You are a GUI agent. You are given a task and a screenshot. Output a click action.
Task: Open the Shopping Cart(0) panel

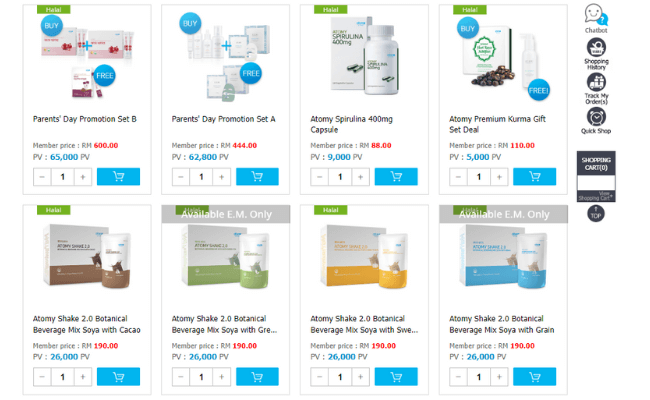(x=596, y=163)
